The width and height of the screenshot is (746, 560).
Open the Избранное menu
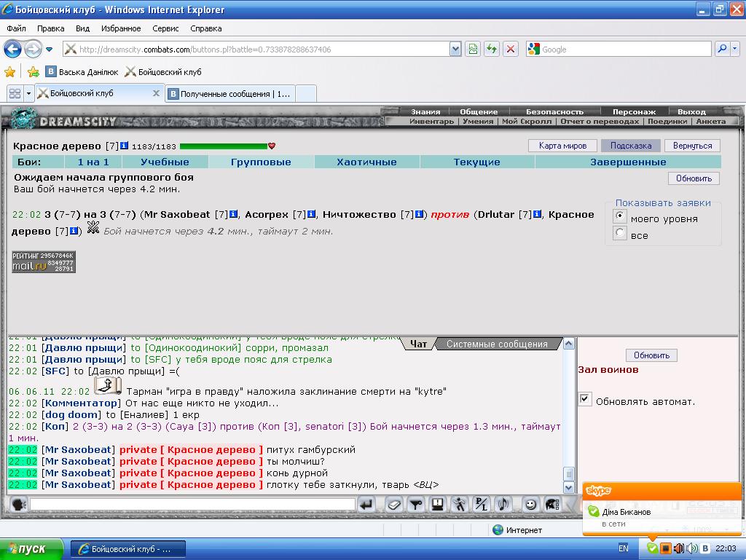coord(121,28)
